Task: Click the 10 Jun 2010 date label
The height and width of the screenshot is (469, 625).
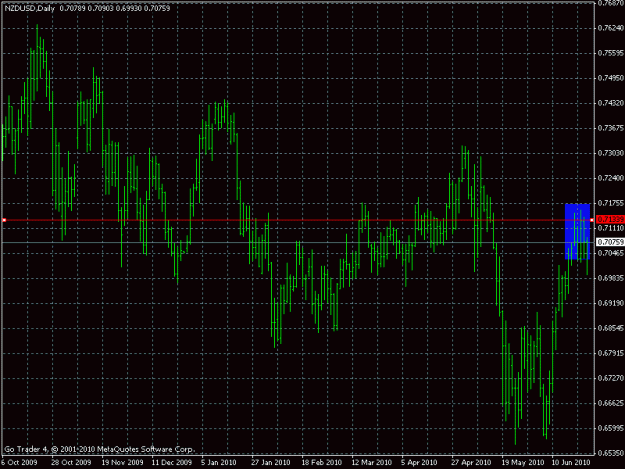Action: (x=571, y=462)
